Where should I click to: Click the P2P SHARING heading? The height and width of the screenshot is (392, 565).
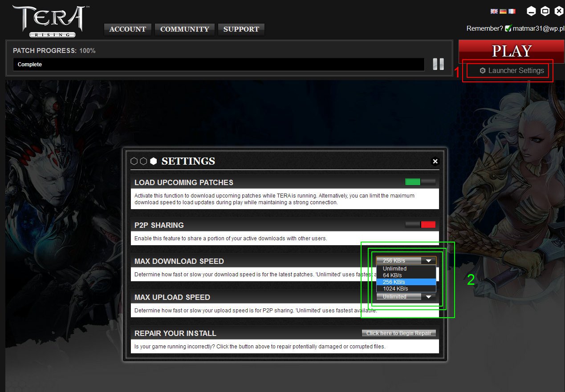point(159,226)
